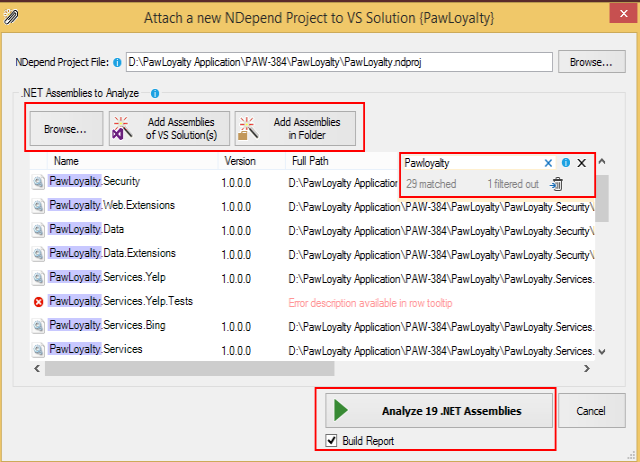Click Add Assemblies of VS Solution(s) button
This screenshot has height=462, width=640.
pyautogui.click(x=169, y=129)
